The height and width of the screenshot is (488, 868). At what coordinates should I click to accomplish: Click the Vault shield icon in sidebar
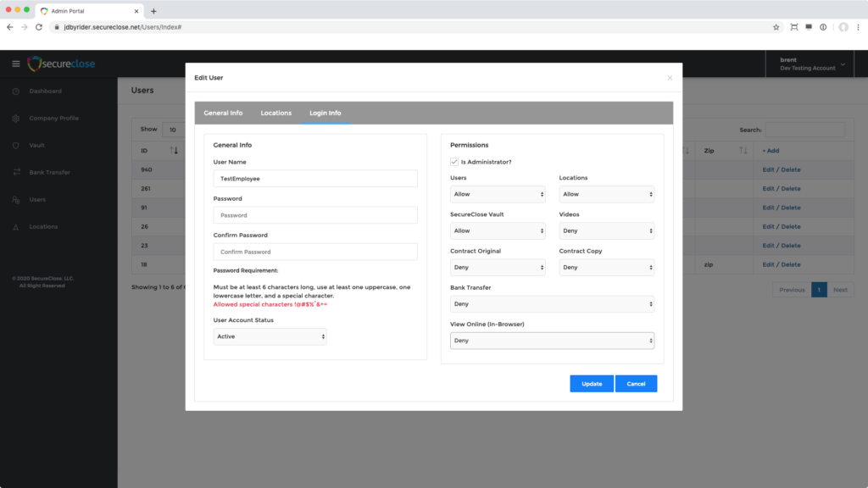point(16,146)
